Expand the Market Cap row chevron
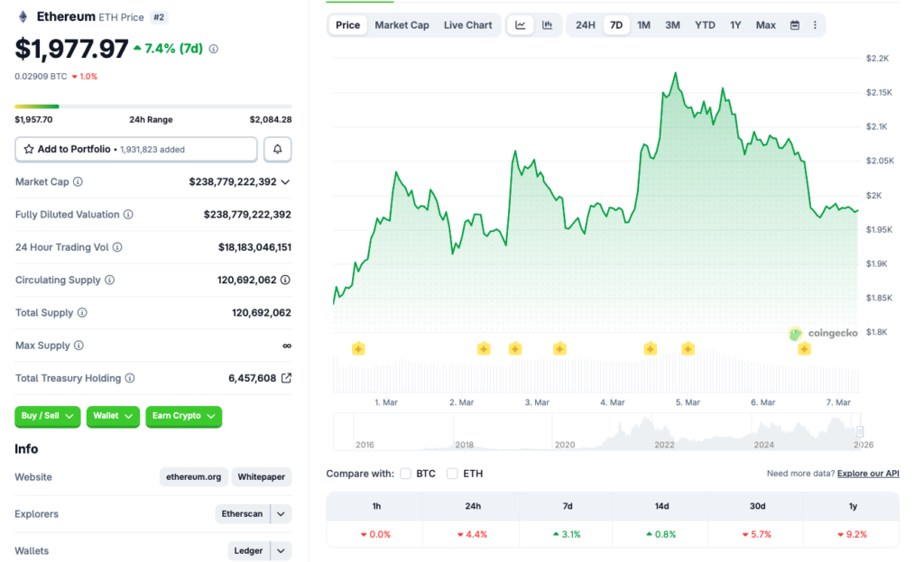Image resolution: width=924 pixels, height=562 pixels. (x=285, y=181)
